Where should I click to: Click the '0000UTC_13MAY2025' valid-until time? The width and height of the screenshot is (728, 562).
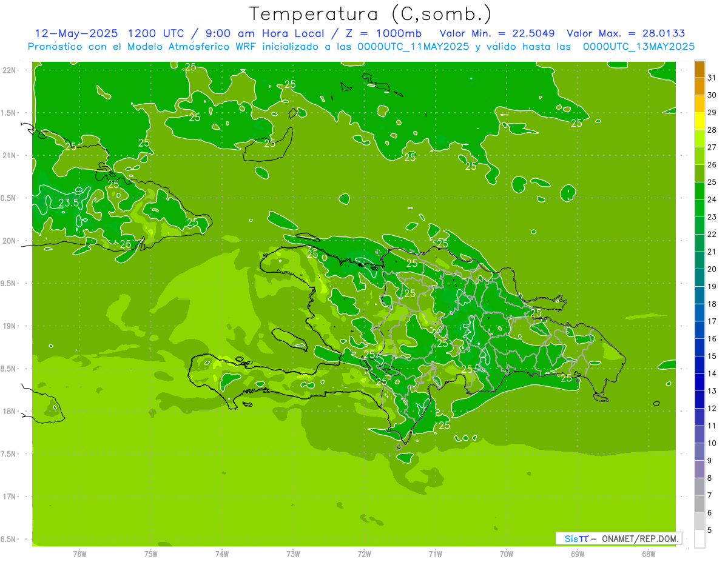[638, 47]
